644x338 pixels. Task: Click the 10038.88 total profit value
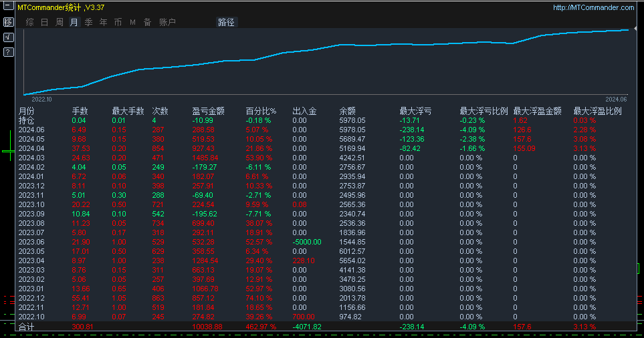(207, 327)
